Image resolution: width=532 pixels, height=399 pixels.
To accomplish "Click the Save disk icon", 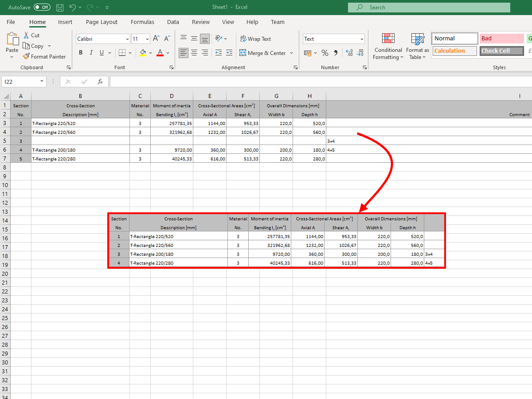I will coord(60,8).
